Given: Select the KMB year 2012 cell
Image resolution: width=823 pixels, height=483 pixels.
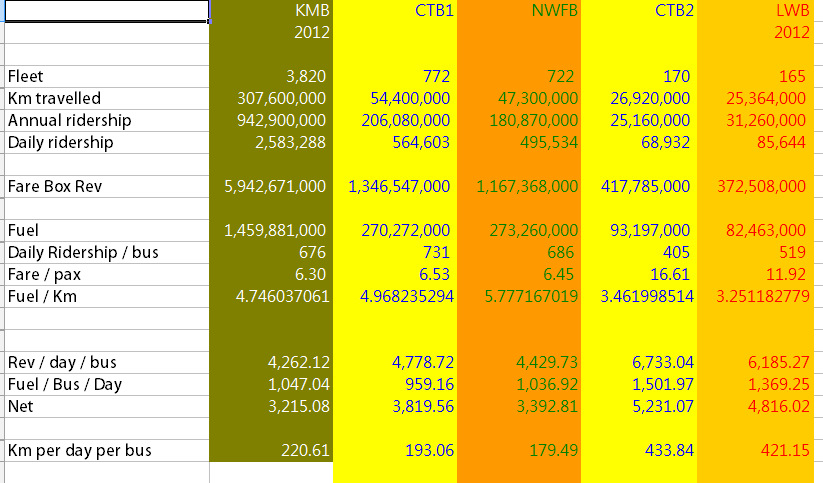Looking at the screenshot, I should tap(312, 33).
